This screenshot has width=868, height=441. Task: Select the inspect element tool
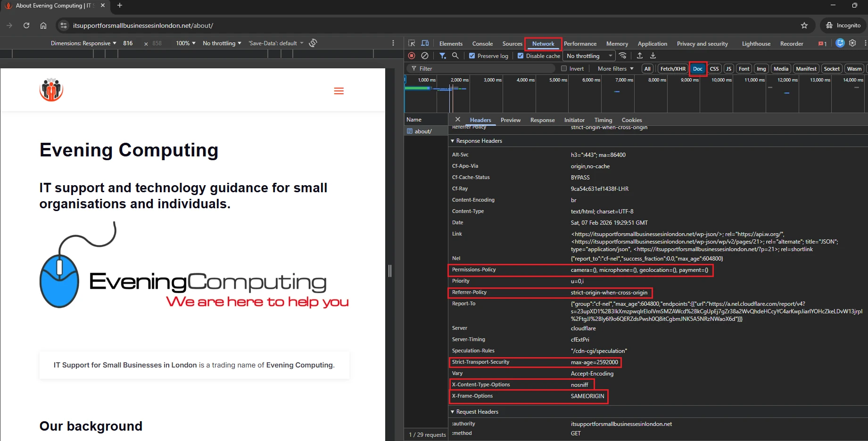point(412,43)
